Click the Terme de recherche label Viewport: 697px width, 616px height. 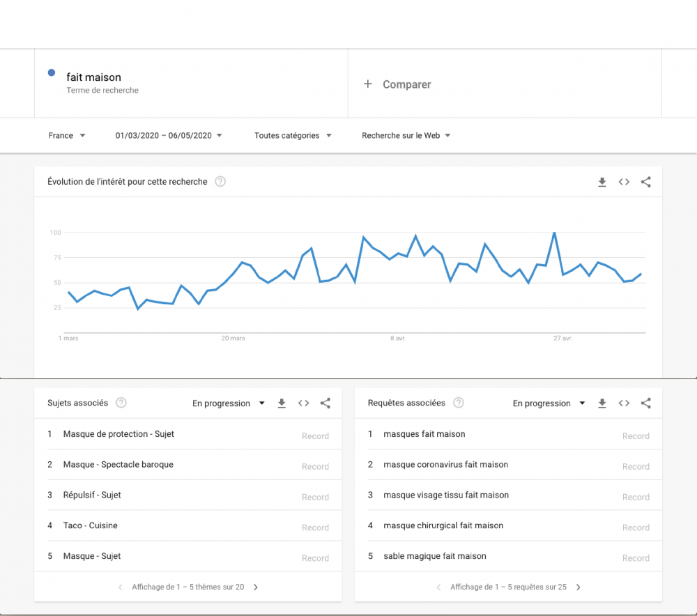point(102,90)
